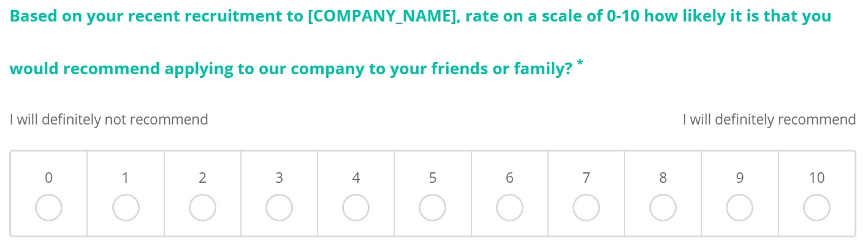The image size is (868, 249).
Task: Click the numeral '8' text label
Action: pos(663,178)
